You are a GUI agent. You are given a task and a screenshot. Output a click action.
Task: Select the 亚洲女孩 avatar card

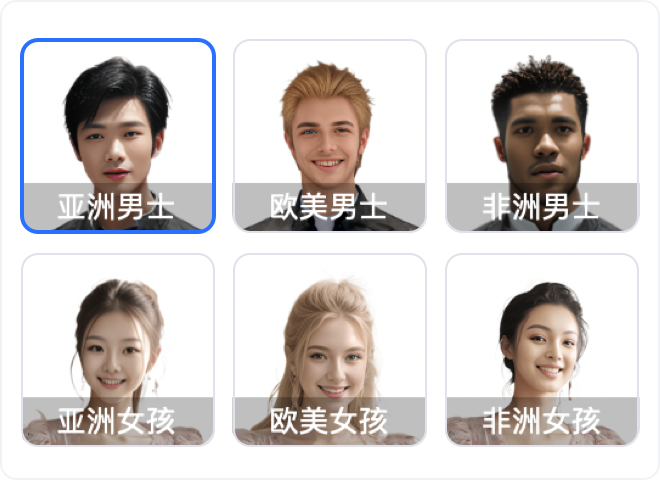118,349
